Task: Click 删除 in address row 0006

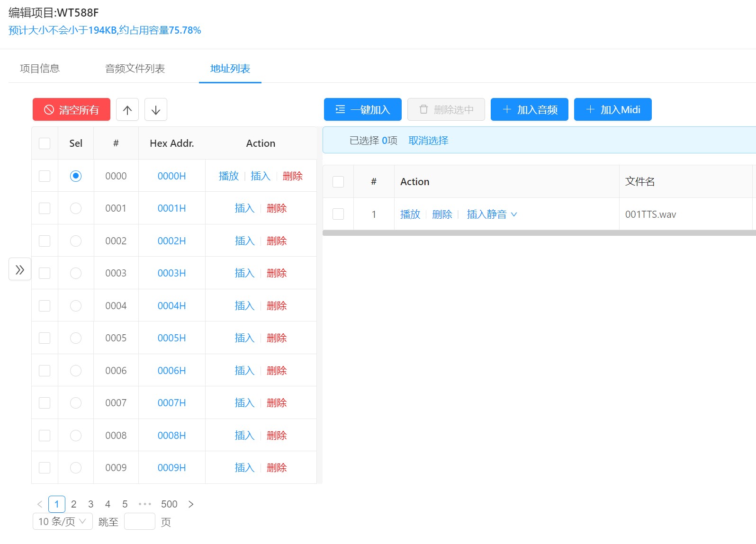Action: (x=277, y=371)
